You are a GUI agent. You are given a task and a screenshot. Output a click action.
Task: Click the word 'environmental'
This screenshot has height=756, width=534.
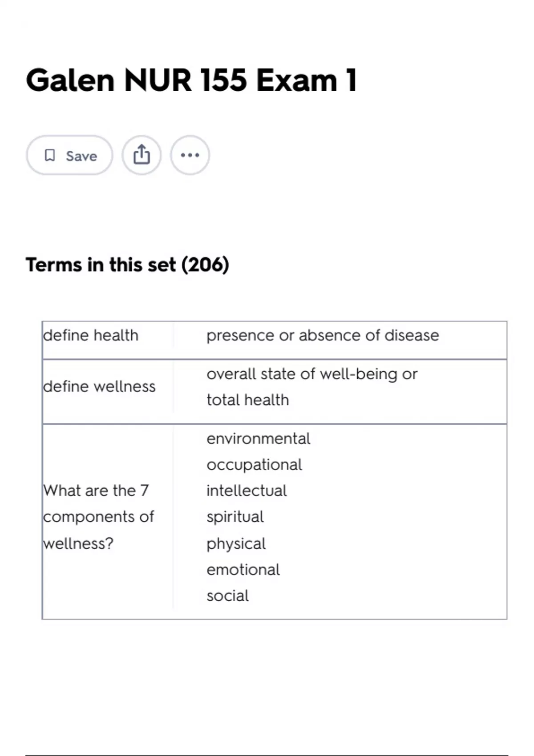tap(258, 438)
